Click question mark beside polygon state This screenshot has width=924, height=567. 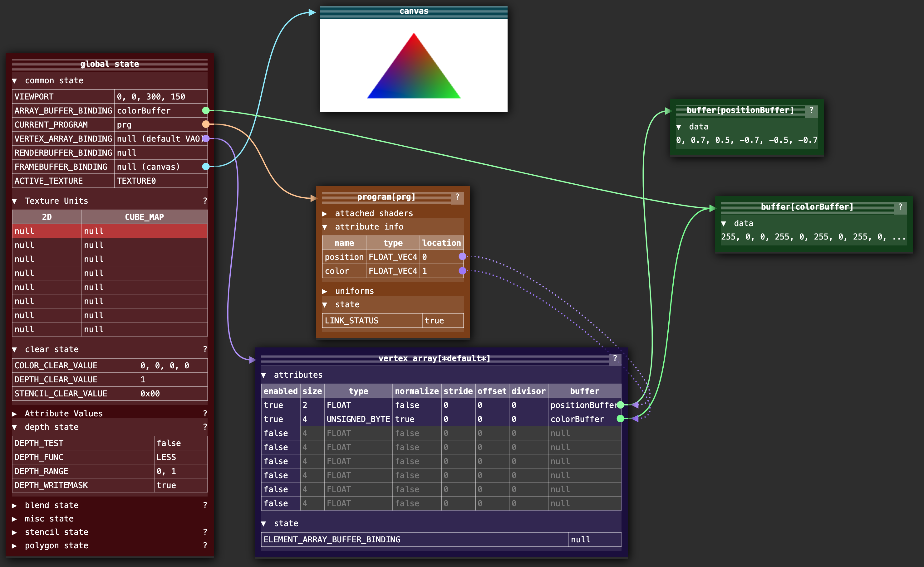(x=205, y=545)
